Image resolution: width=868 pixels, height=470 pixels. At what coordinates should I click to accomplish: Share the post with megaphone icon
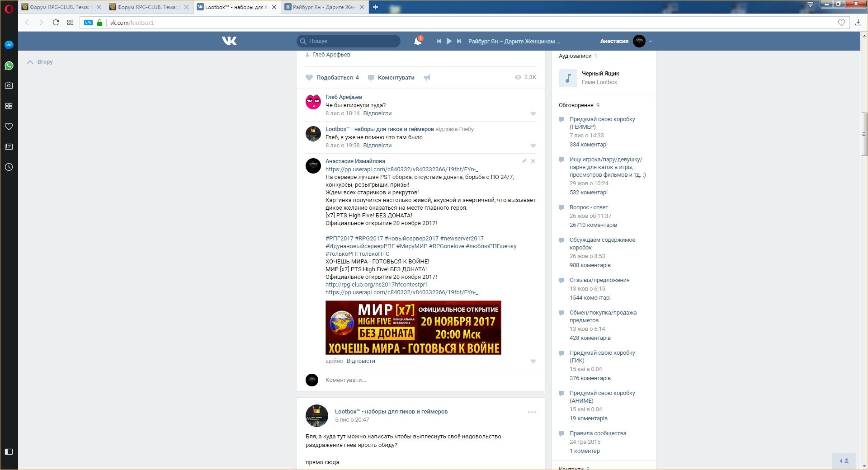point(427,78)
